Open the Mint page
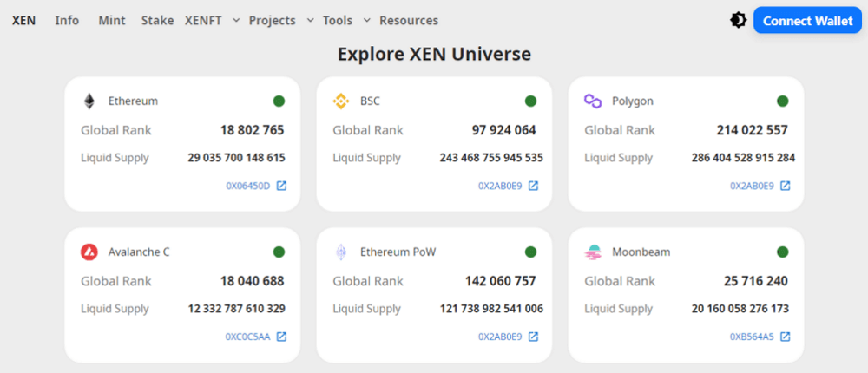This screenshot has height=373, width=868. pos(112,21)
